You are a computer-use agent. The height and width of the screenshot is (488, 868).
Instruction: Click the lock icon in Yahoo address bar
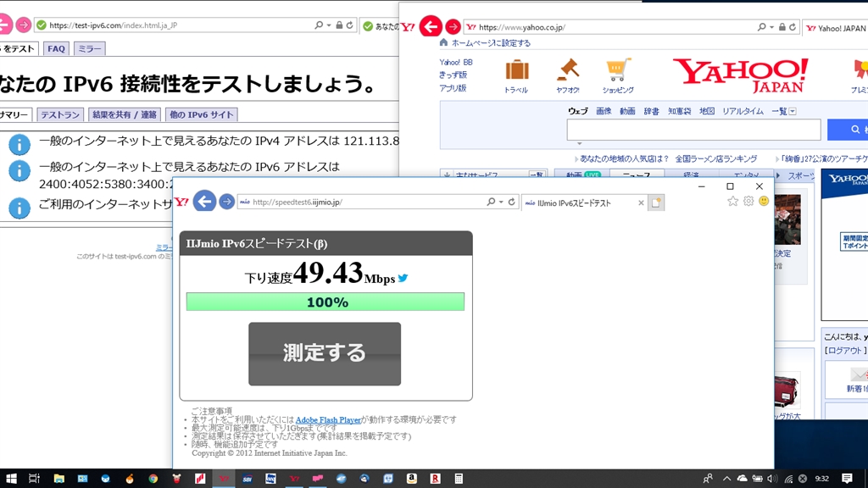782,26
